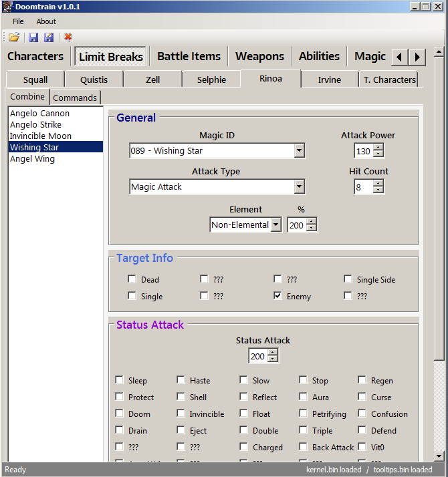
Task: Expand the Element dropdown
Action: (276, 225)
